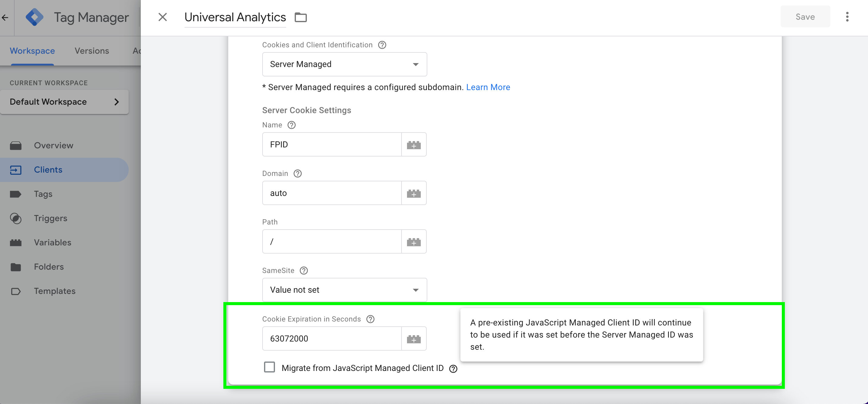Open the Templates section
This screenshot has height=404, width=868.
click(64, 291)
